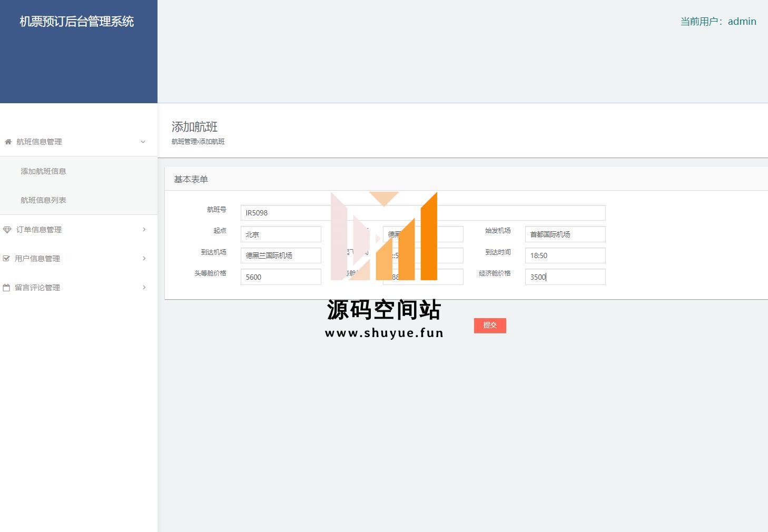
Task: Click the 机票预订后台管理系统 title
Action: click(77, 22)
